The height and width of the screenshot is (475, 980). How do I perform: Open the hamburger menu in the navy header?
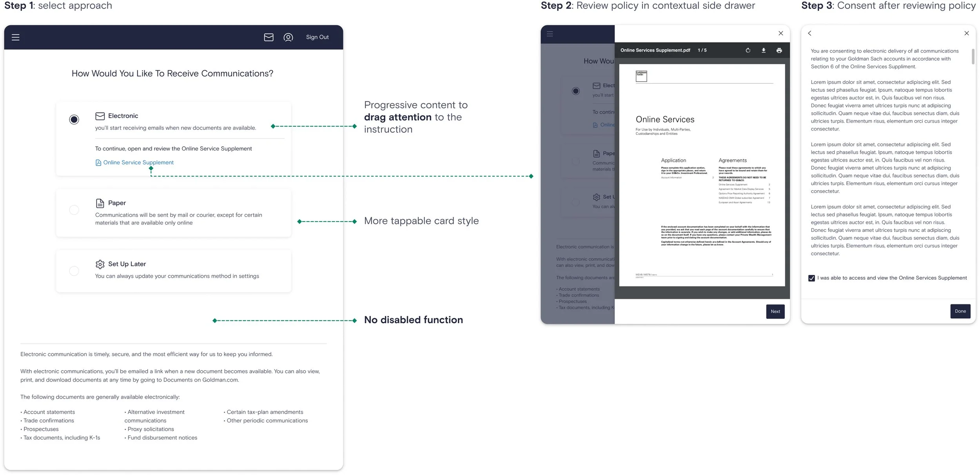[x=16, y=37]
